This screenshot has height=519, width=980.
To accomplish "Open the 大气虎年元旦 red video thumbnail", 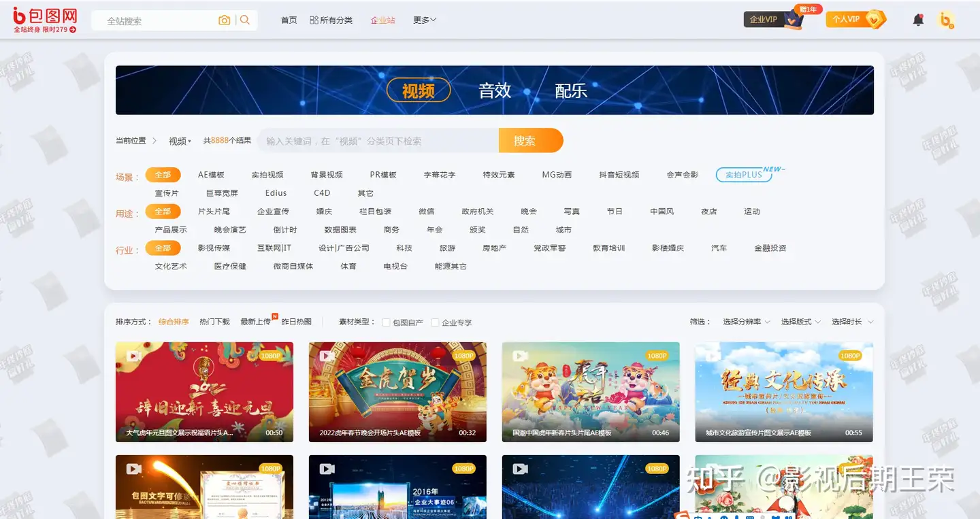I will 204,392.
